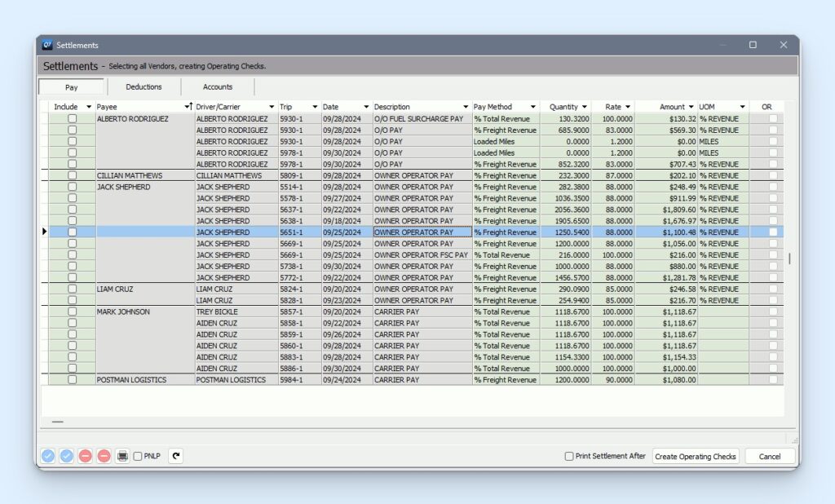Check Include for the O/O Fuel Surcharge Pay row
The image size is (835, 504).
click(x=73, y=118)
